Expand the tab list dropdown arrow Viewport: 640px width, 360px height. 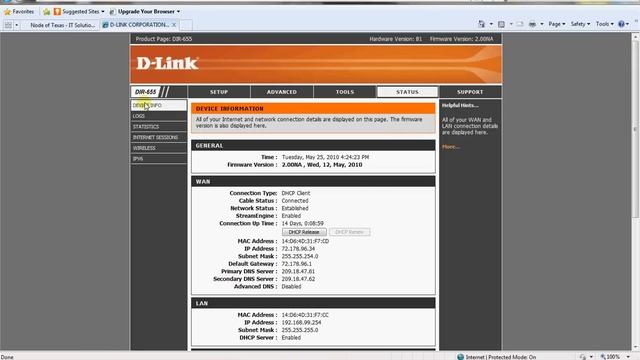17,25
